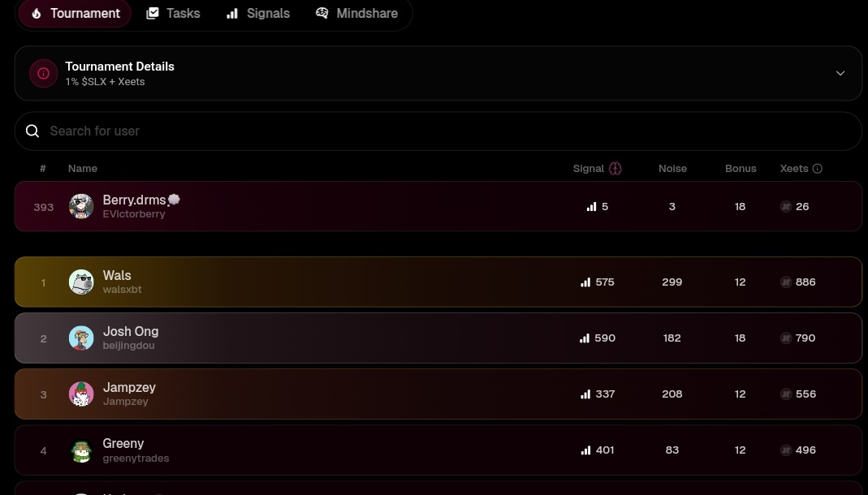Click the EVictorberry handle

pyautogui.click(x=134, y=214)
